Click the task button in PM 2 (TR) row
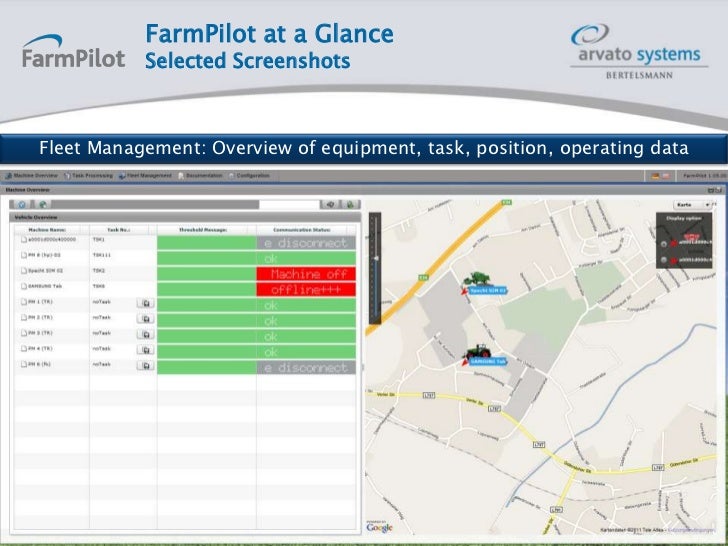The image size is (728, 546). pos(145,319)
